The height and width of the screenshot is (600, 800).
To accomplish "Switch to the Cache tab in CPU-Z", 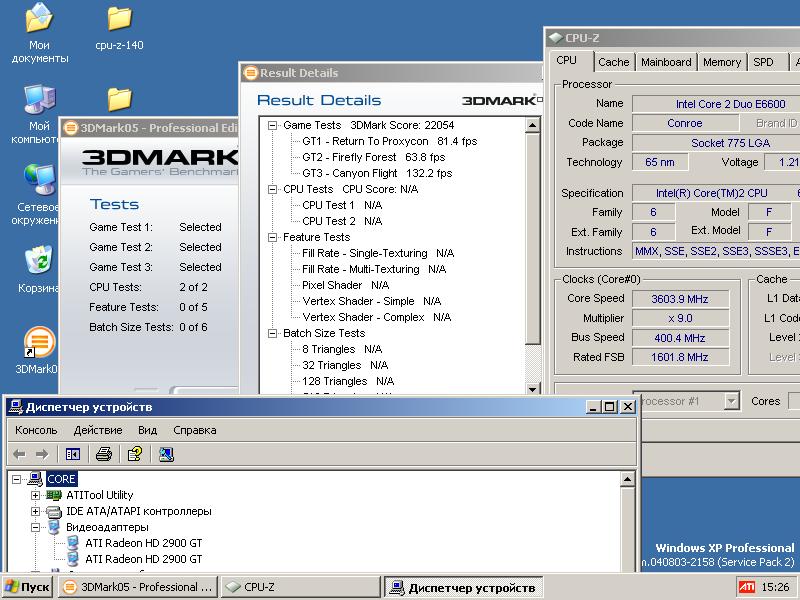I will [614, 62].
